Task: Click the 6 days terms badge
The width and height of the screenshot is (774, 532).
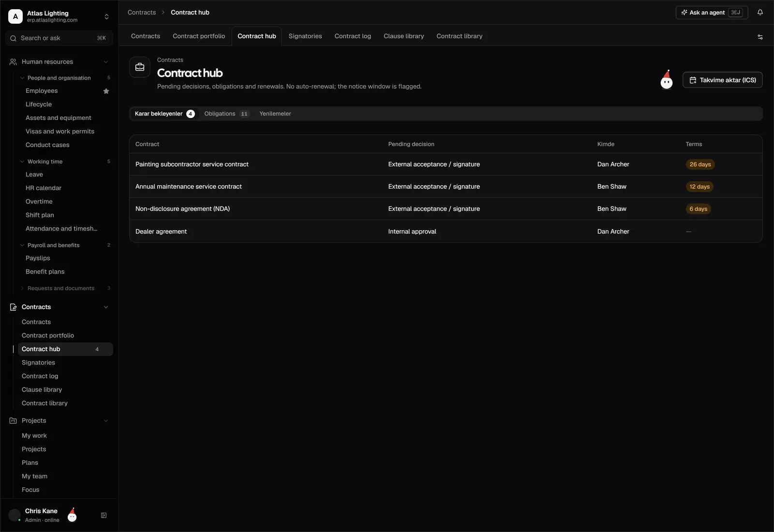Action: click(698, 209)
